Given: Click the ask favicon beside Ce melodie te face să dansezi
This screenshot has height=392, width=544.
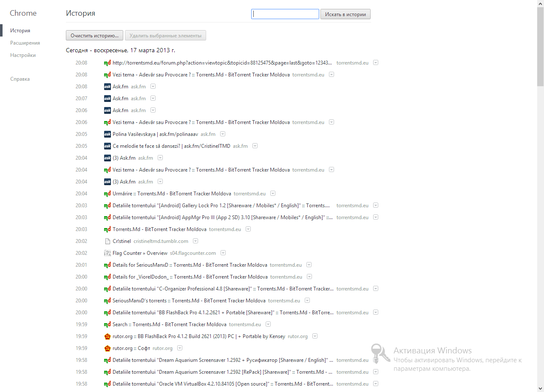Looking at the screenshot, I should 108,146.
